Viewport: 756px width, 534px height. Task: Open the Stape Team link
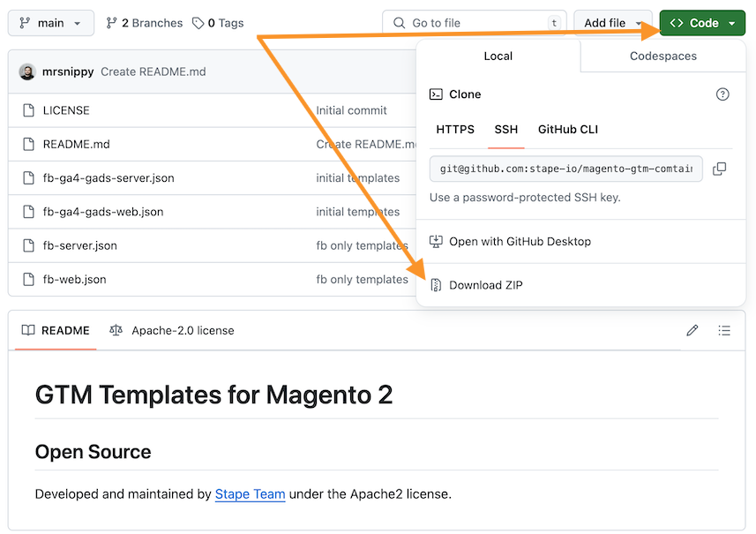[250, 494]
